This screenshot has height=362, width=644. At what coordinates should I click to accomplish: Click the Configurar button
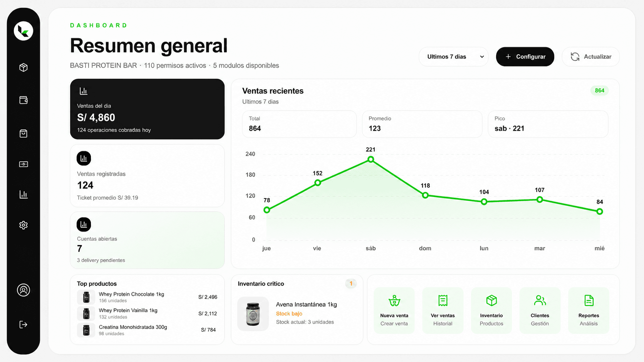[x=525, y=57]
